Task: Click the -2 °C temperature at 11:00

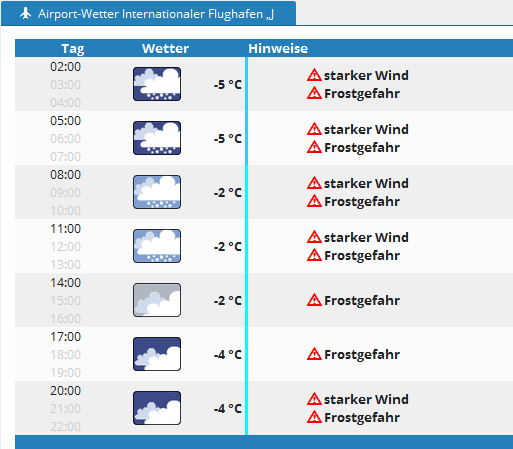Action: 228,247
